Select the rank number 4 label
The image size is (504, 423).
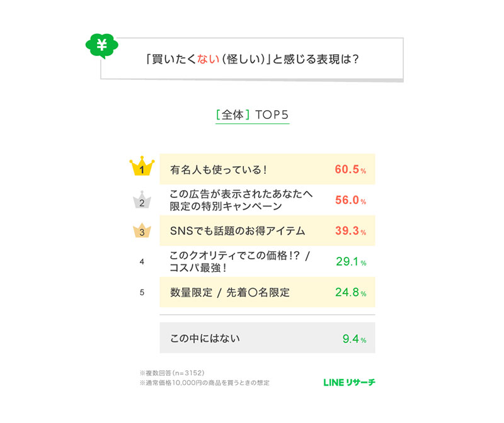click(x=142, y=261)
